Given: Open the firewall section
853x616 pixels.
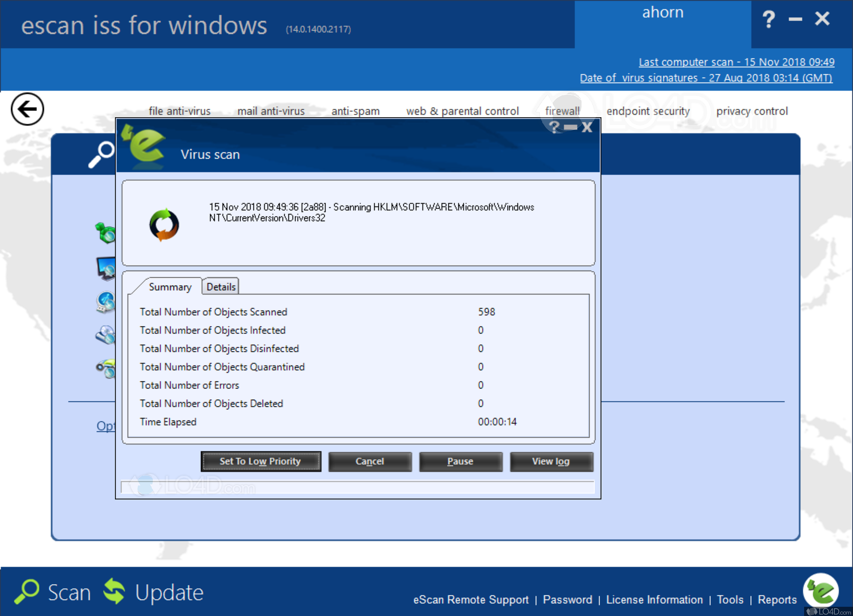Looking at the screenshot, I should point(563,111).
